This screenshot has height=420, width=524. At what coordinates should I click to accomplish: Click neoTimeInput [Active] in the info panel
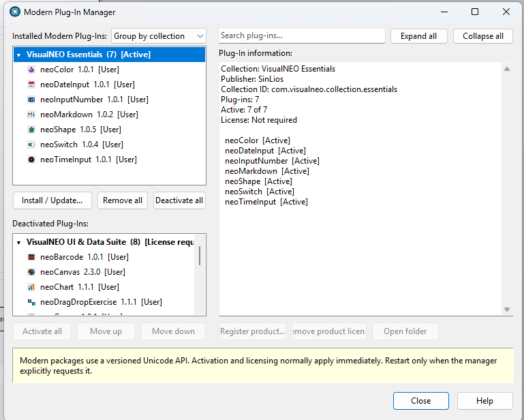[266, 202]
